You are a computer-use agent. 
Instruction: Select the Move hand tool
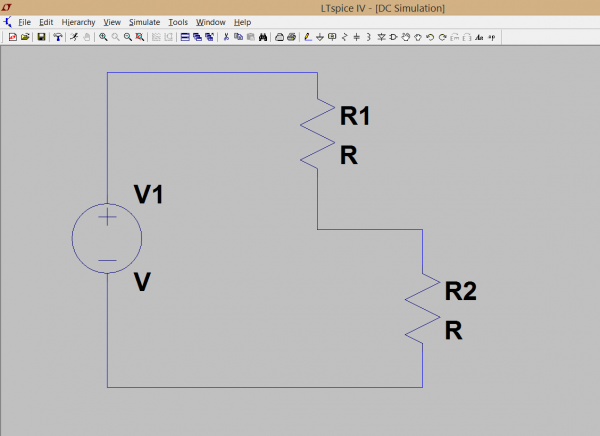[x=406, y=37]
